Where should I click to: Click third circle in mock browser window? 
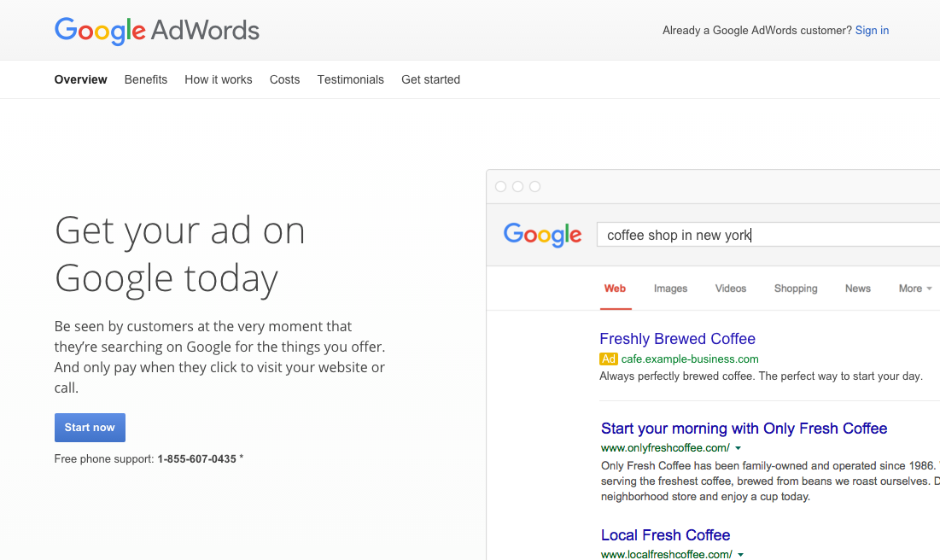tap(534, 186)
